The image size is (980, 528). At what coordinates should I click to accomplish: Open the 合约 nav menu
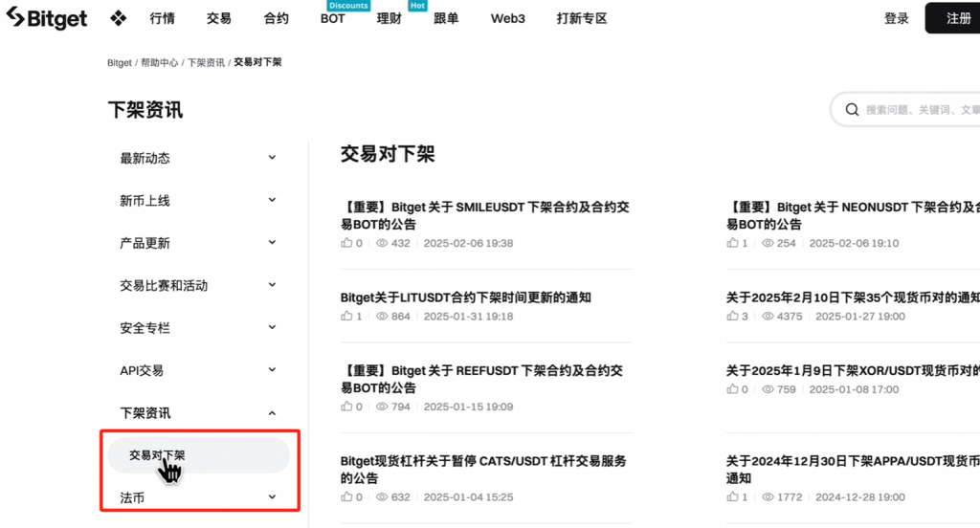[277, 19]
